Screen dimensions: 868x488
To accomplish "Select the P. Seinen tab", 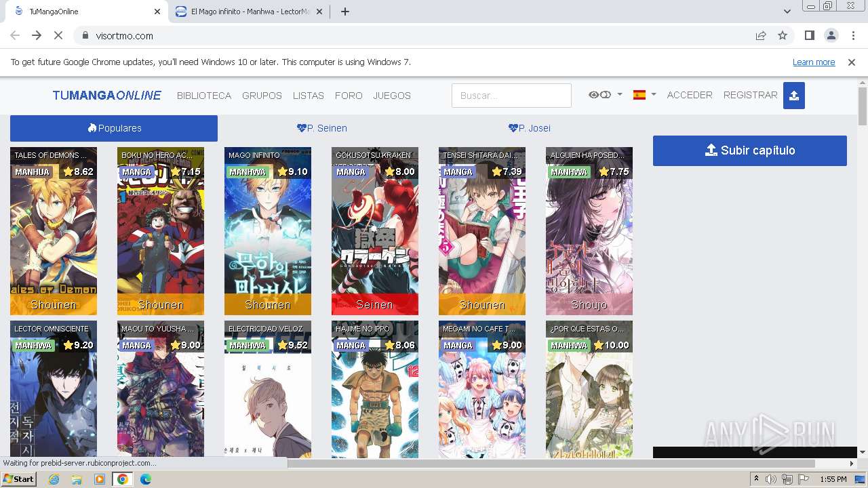I will [322, 128].
